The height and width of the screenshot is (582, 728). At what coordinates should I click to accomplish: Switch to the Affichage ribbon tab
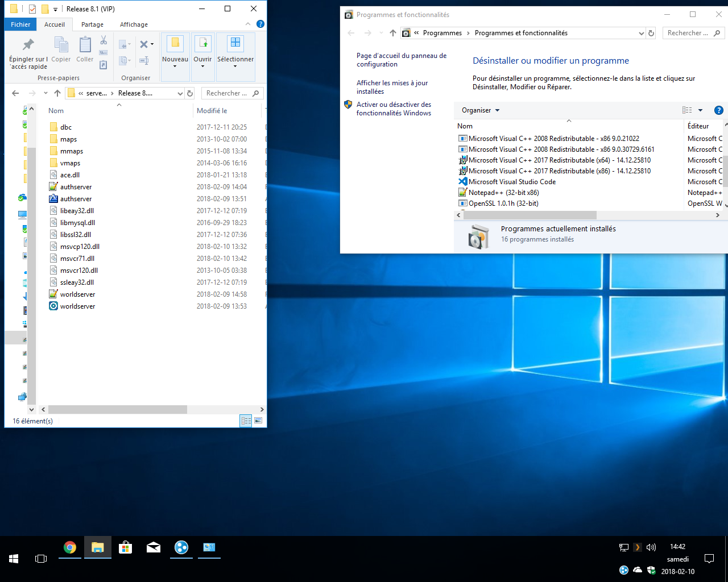coord(134,24)
